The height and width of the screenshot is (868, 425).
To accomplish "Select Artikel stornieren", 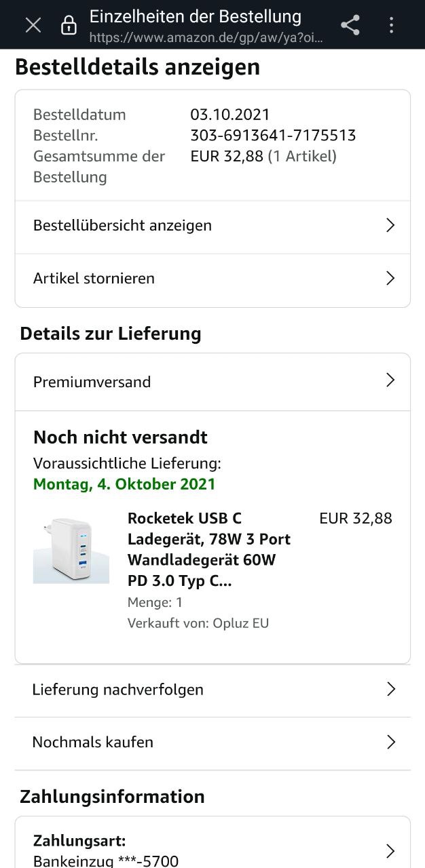I will coord(212,279).
